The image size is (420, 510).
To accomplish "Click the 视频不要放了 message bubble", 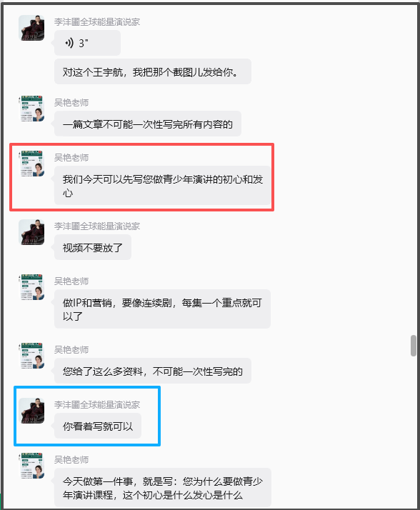I will pos(93,247).
